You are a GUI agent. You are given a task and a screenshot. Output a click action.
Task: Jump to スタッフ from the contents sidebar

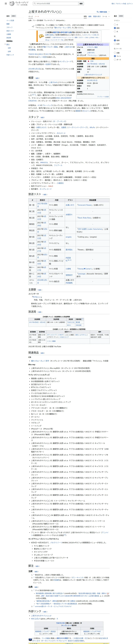point(10,27)
